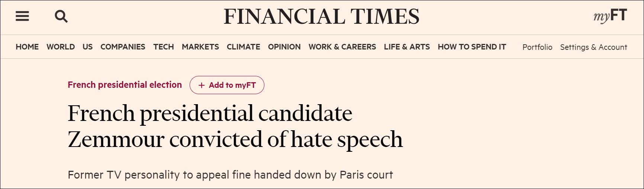Open the Climate section
Viewport: 644px width, 189px height.
tap(243, 47)
